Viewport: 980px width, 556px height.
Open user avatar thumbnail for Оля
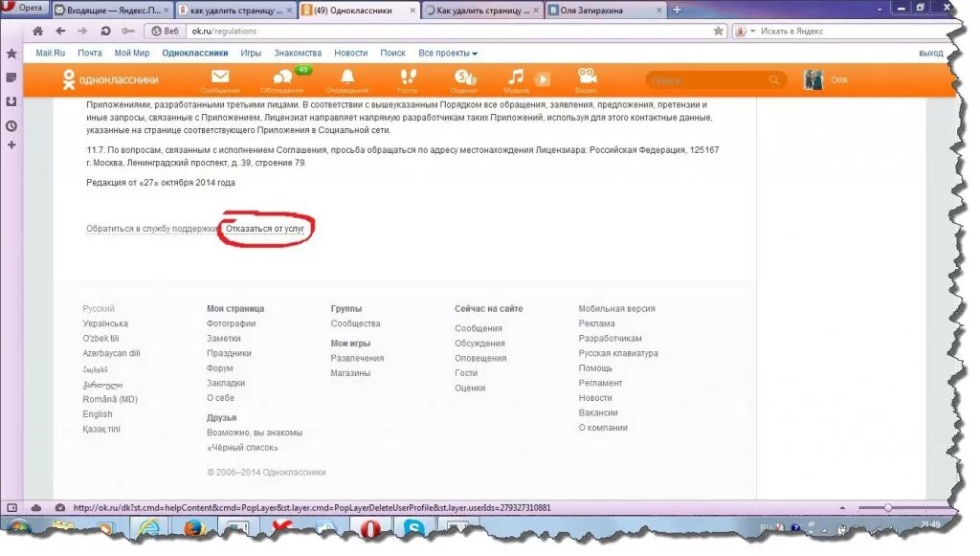click(x=813, y=80)
